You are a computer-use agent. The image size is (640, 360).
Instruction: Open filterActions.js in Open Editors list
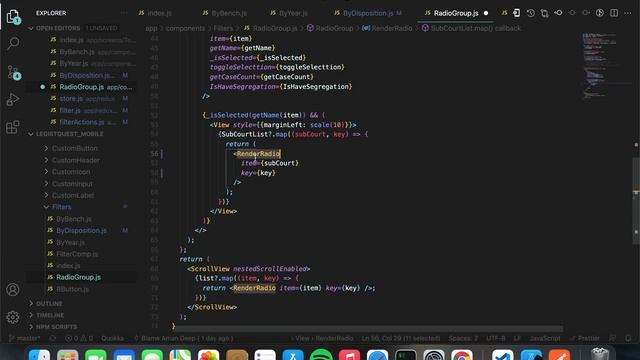click(x=87, y=122)
